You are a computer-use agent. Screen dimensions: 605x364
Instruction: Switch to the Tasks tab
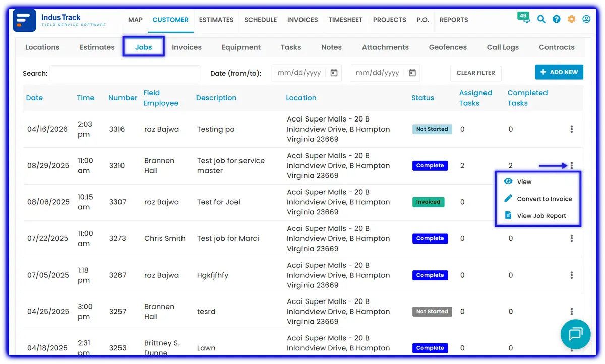click(x=291, y=47)
